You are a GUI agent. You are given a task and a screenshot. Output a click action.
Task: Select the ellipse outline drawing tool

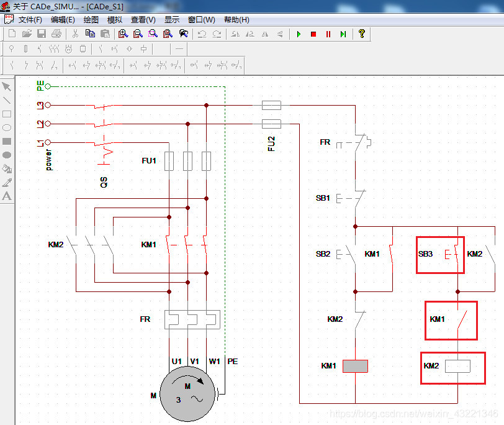(7, 128)
